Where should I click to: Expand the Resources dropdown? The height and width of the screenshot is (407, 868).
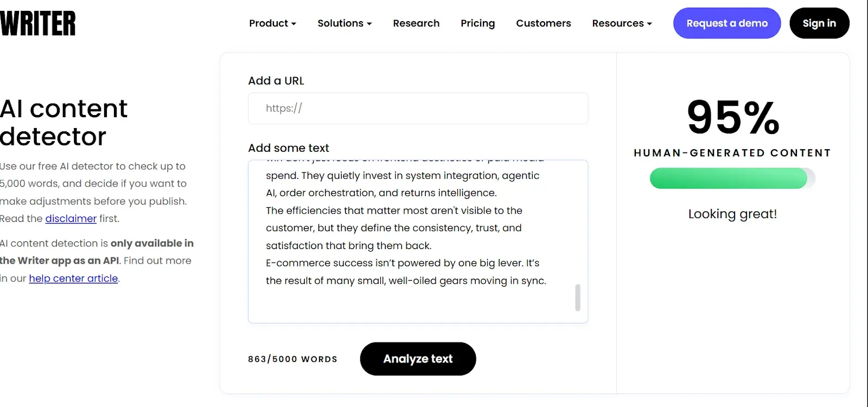[618, 23]
